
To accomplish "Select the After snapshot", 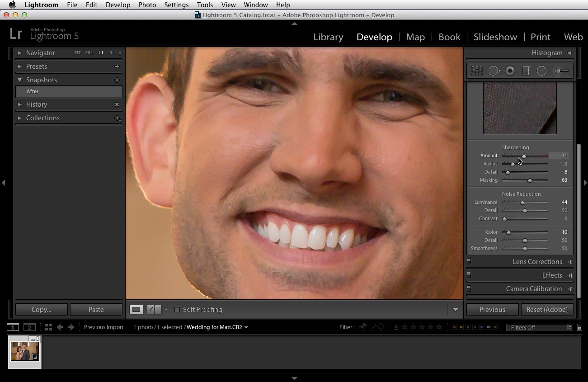I will pos(69,91).
